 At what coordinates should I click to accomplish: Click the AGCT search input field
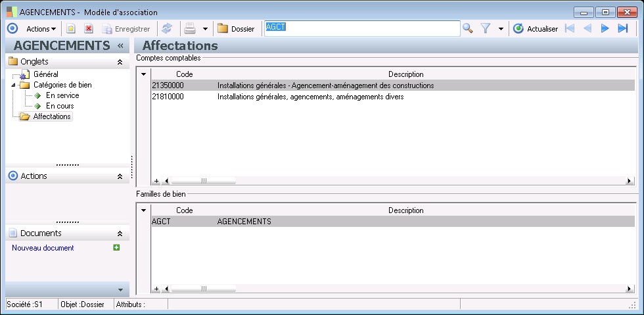361,28
